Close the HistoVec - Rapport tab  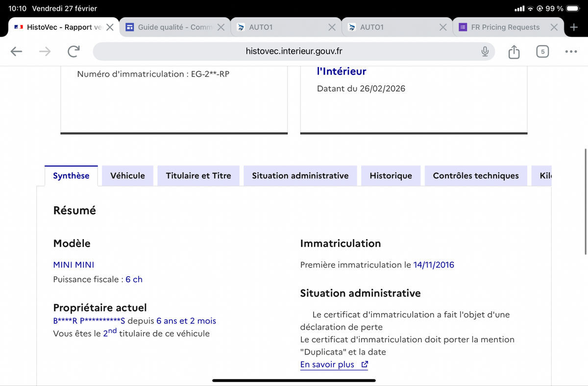(x=110, y=27)
